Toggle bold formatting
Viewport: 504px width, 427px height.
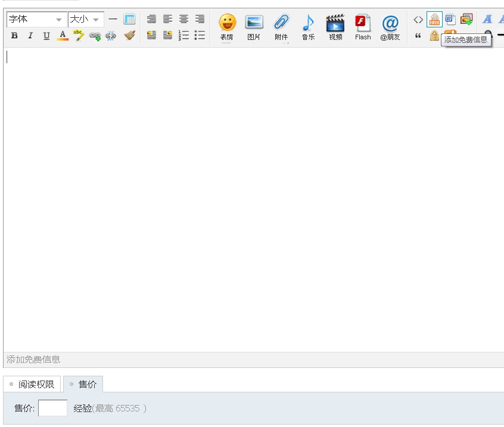coord(14,35)
